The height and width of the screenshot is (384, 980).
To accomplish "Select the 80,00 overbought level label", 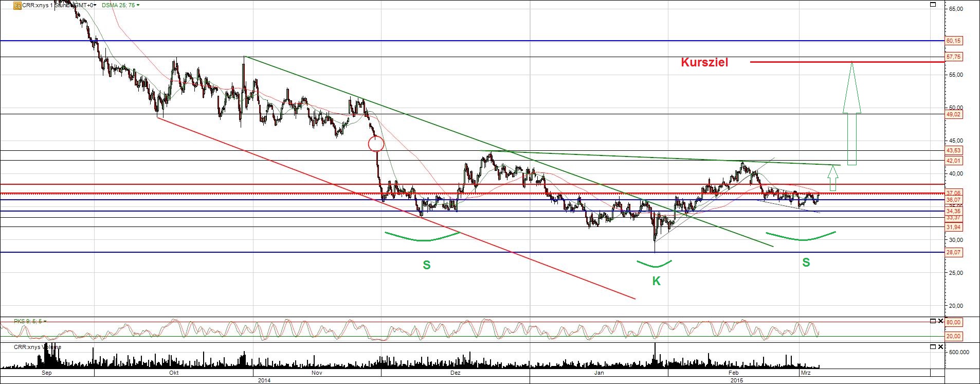I will (954, 322).
